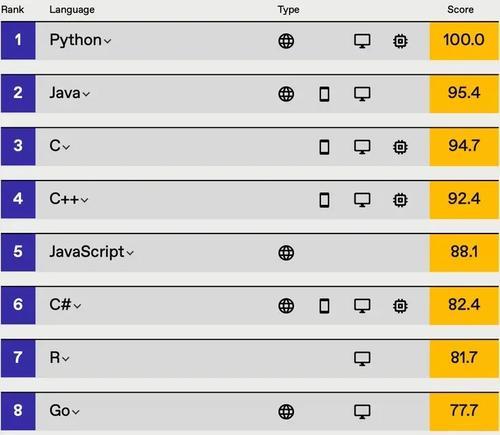Expand the Python language chevron

click(107, 41)
